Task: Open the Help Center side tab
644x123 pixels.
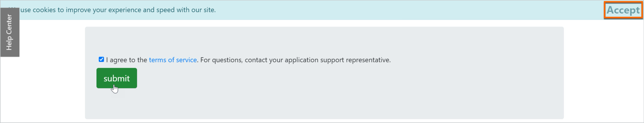Action: coord(9,32)
